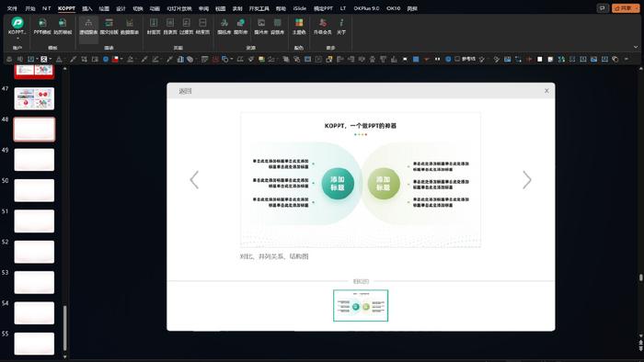Open the 目录页 contents page option
644x362 pixels.
click(x=170, y=27)
